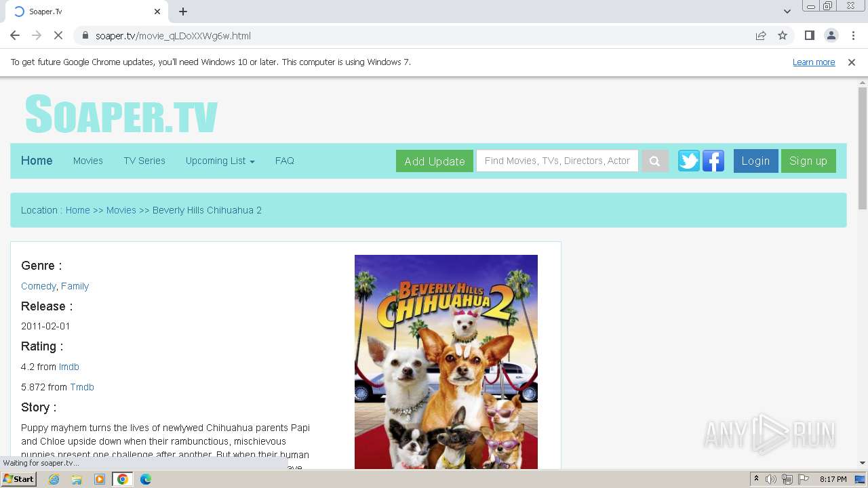Screen dimensions: 868x488
Task: Click the Chrome taskbar icon
Action: pos(123,479)
